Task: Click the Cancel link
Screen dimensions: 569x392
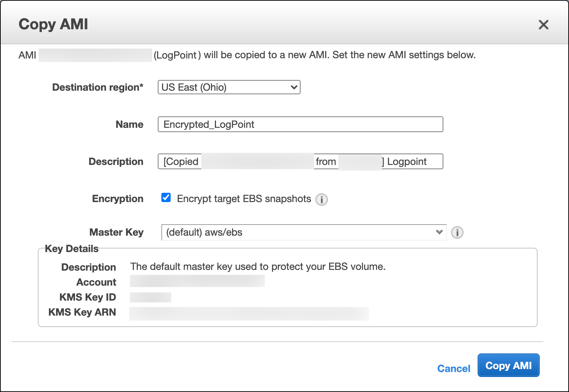Action: (453, 368)
